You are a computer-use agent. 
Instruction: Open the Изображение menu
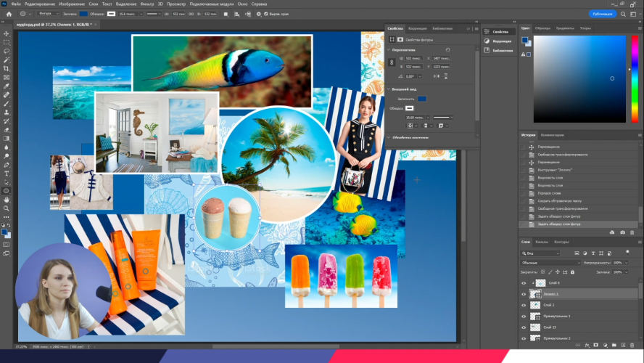click(x=72, y=4)
